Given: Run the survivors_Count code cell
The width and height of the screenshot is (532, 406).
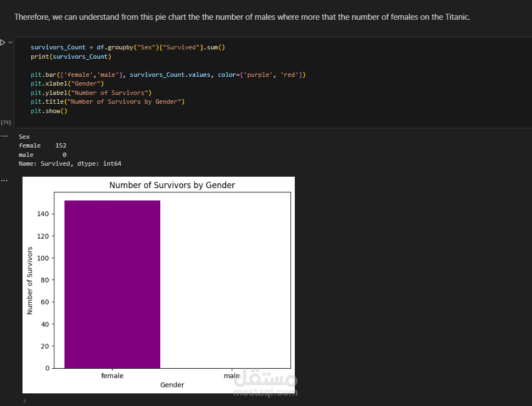Looking at the screenshot, I should (x=3, y=42).
